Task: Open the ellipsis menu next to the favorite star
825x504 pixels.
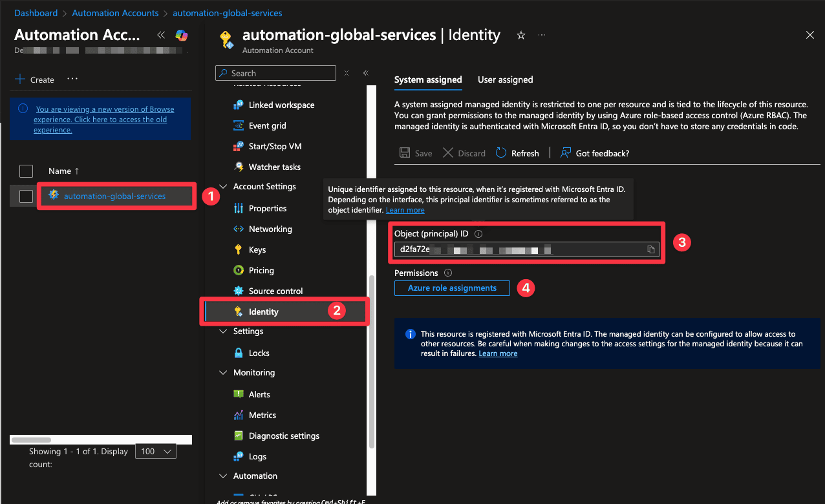Action: pos(542,35)
